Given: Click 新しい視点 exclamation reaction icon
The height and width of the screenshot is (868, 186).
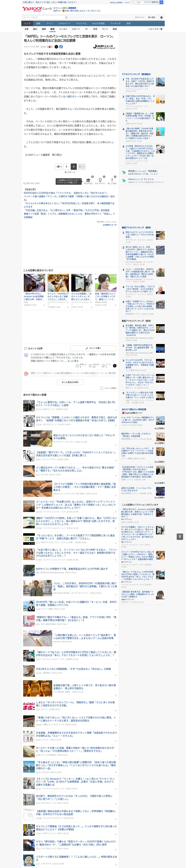Looking at the screenshot, I should (112, 180).
